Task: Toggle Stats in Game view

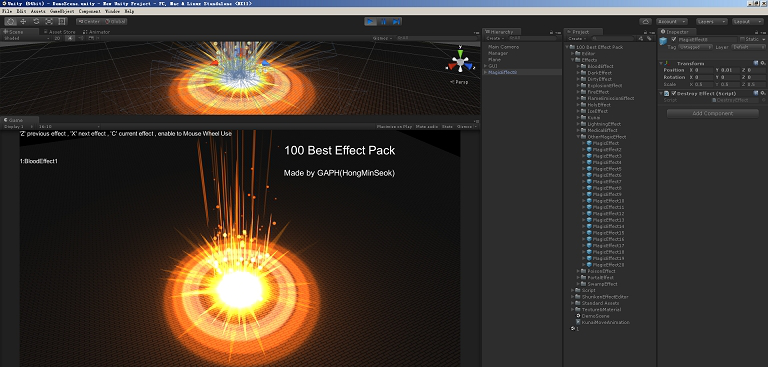Action: click(447, 126)
